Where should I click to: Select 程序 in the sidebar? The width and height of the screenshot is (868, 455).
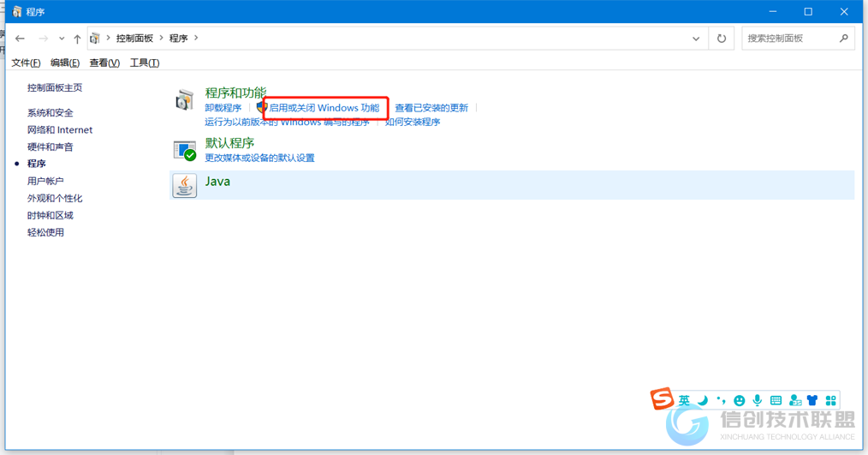coord(37,164)
